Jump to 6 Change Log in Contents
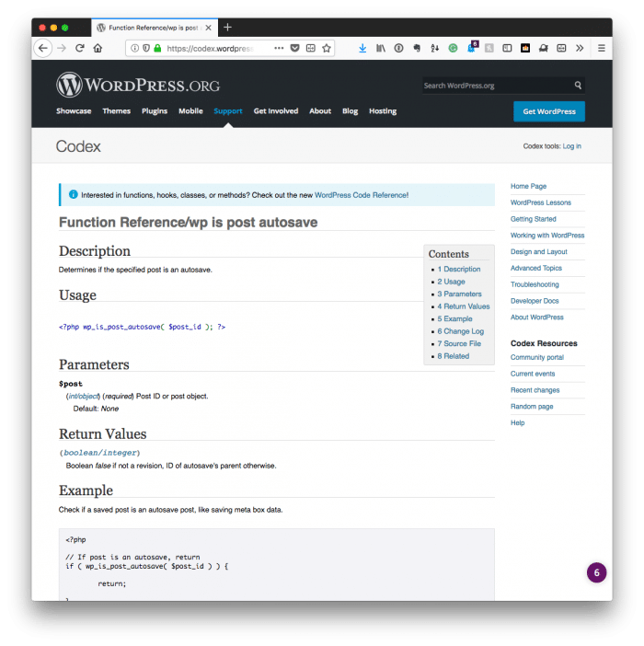The height and width of the screenshot is (646, 644). pos(460,331)
